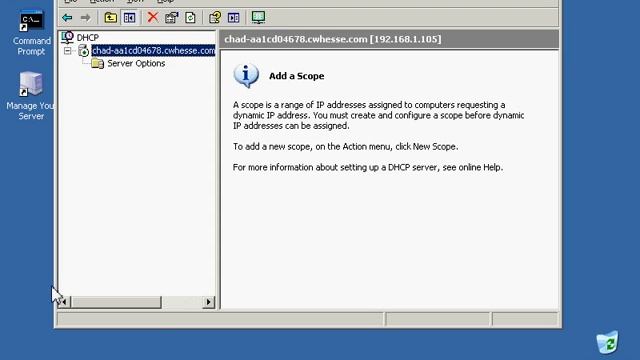
Task: Select the Recycle Bin desktop icon
Action: click(607, 342)
